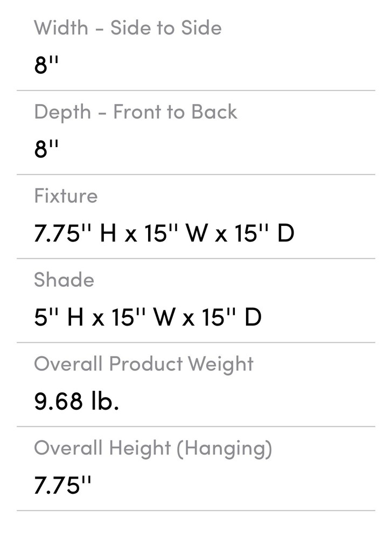Image resolution: width=392 pixels, height=539 pixels.
Task: Click 15'' D in the Fixture row
Action: pos(264,233)
